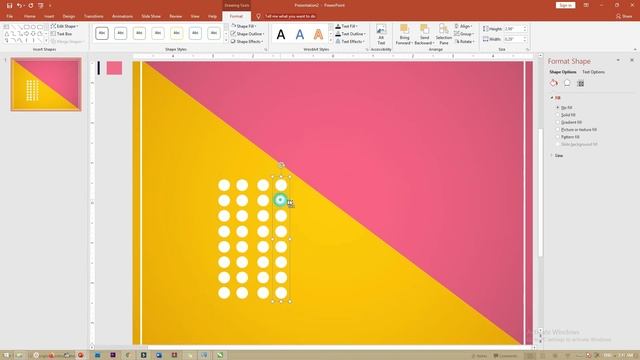The image size is (640, 360).
Task: Click the Height value field
Action: pos(513,29)
